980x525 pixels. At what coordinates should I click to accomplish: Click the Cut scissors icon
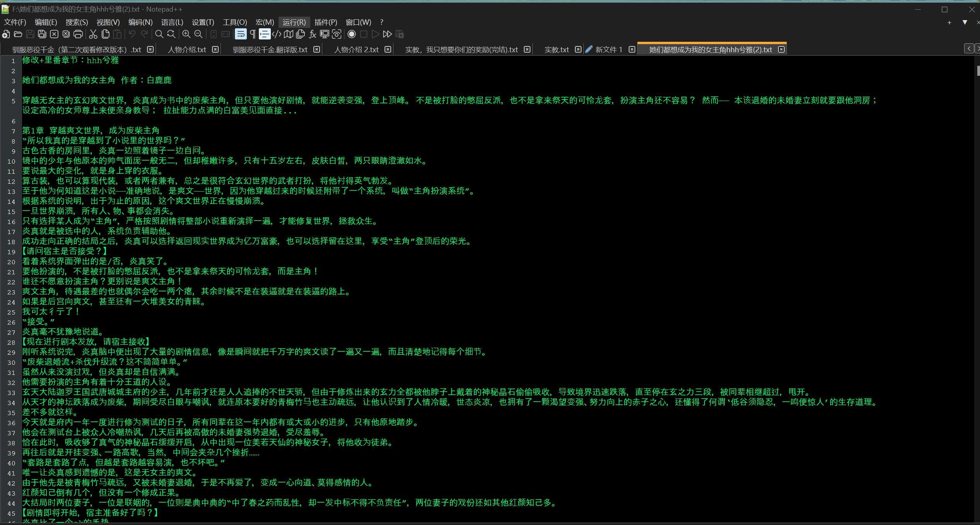point(93,34)
